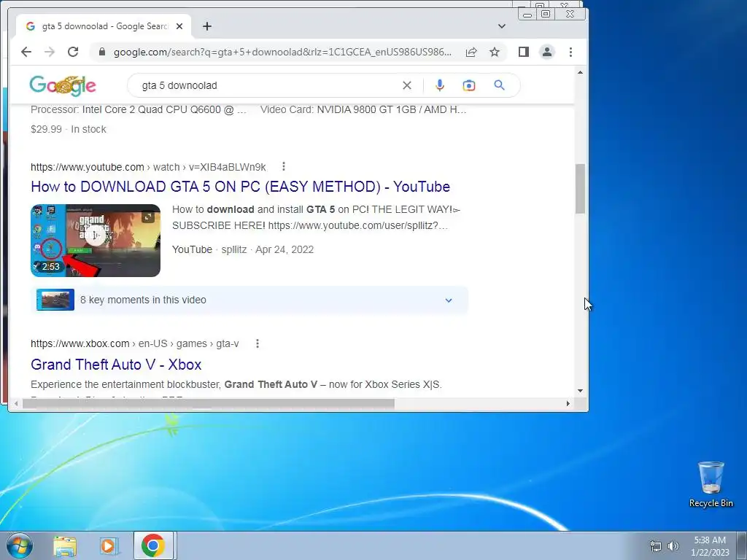Click the horizontal scrollbar right arrow
Image resolution: width=747 pixels, height=560 pixels.
tap(568, 404)
